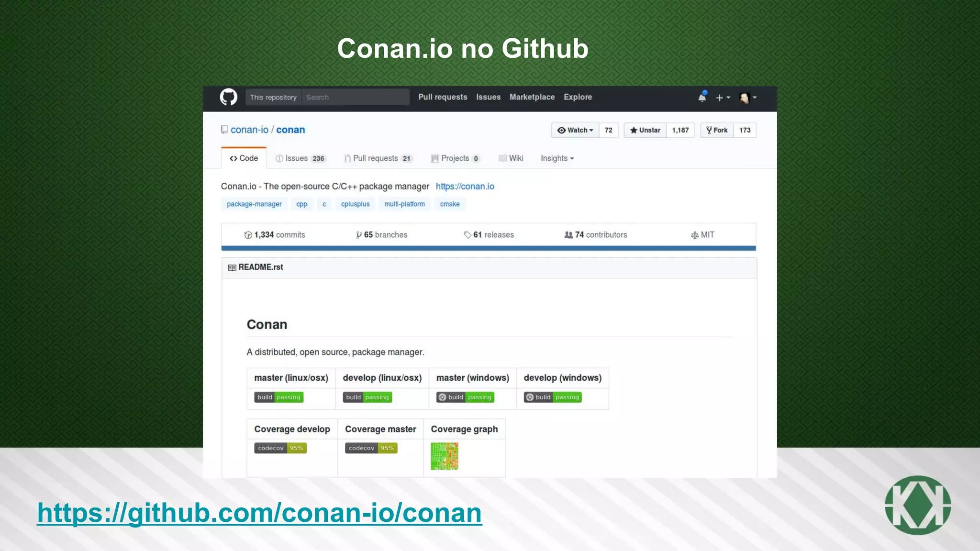Select the c topic tag
The image size is (980, 551).
324,204
